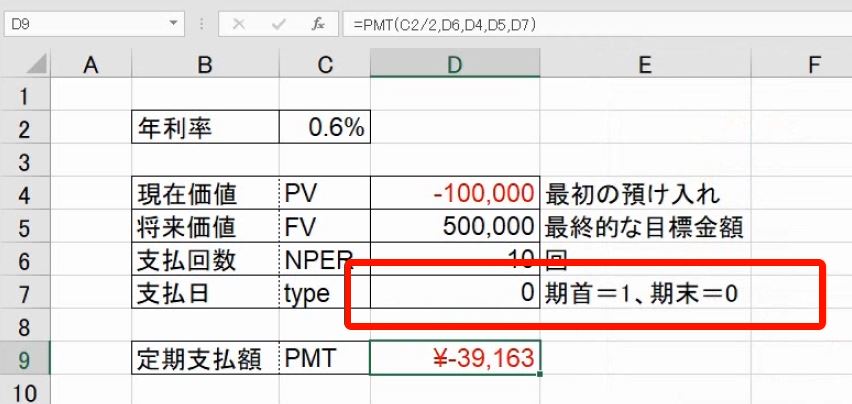The width and height of the screenshot is (852, 404).
Task: Select the -100,000 value cell
Action: (455, 194)
